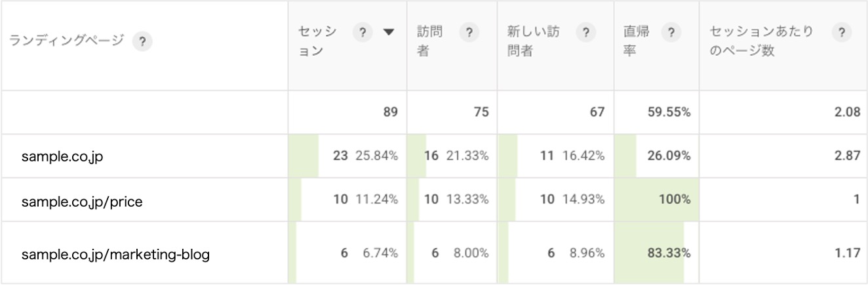Open the sample.co.jp landing page row
Image resolution: width=868 pixels, height=285 pixels.
(x=62, y=156)
